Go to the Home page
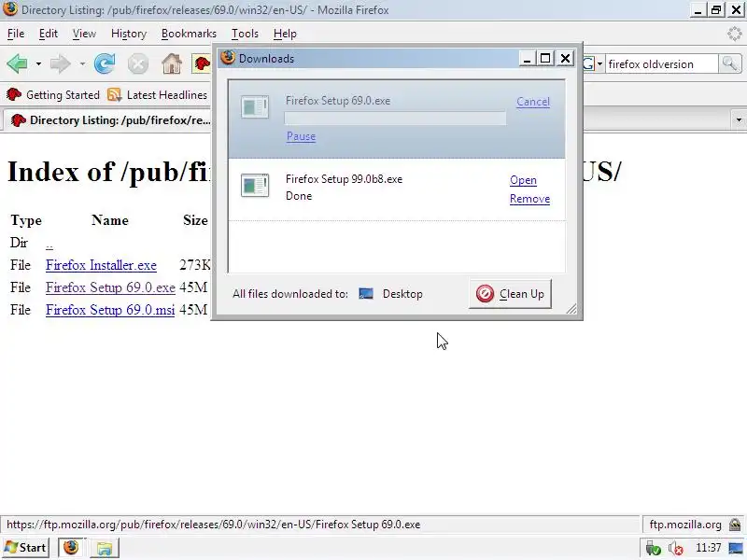The image size is (747, 560). point(172,63)
